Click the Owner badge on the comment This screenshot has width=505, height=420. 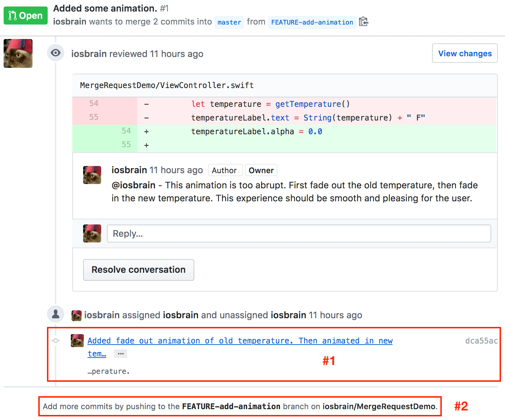point(261,170)
